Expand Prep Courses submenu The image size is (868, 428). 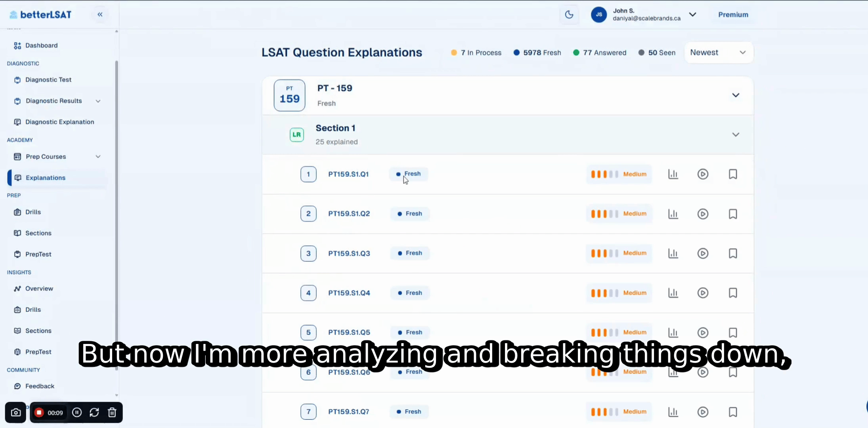[98, 157]
